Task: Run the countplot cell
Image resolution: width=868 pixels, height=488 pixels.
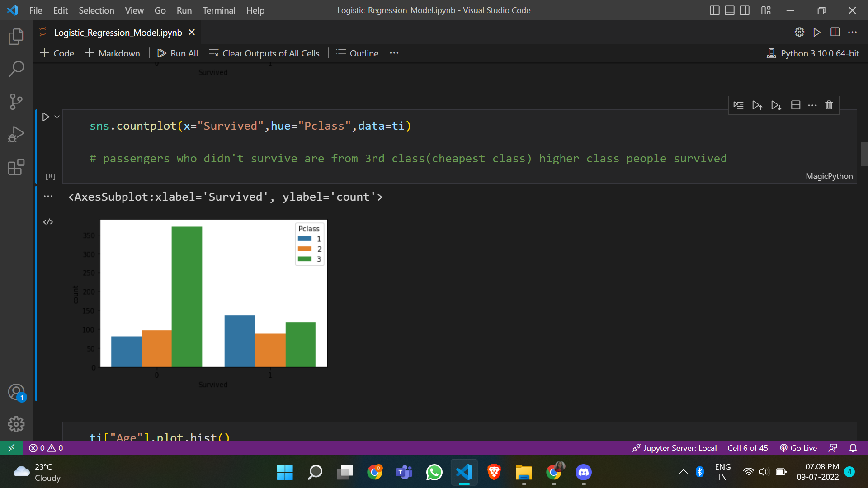Action: tap(46, 117)
